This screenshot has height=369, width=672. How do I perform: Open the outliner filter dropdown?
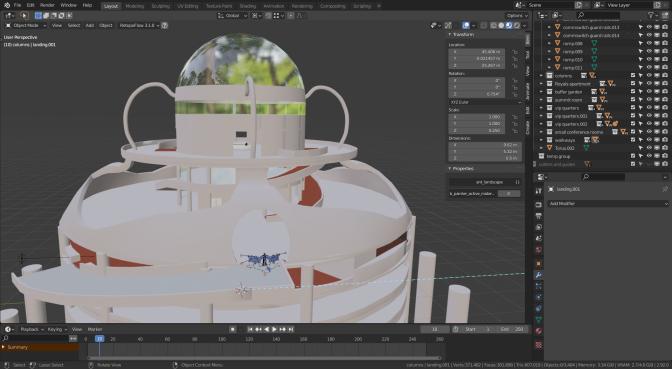[653, 15]
